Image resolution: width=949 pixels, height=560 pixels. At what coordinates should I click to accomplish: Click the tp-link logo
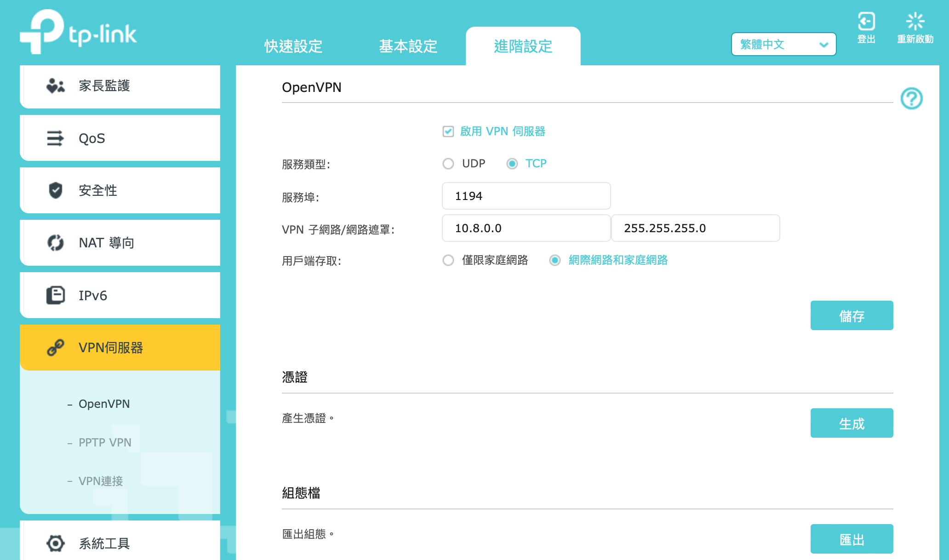78,31
